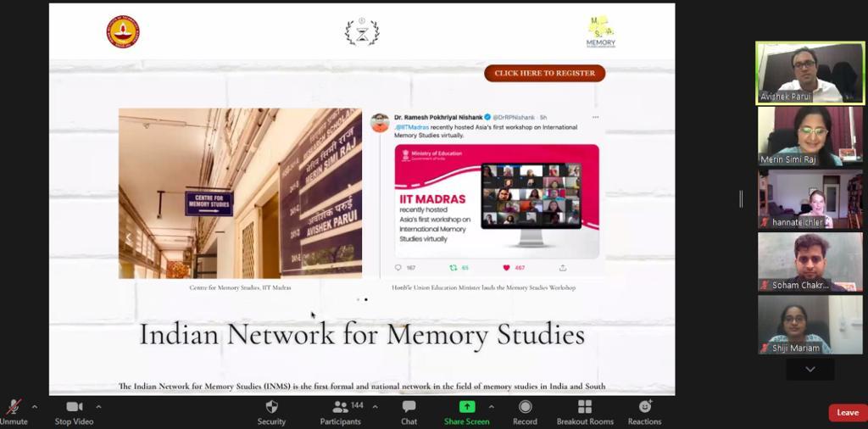The height and width of the screenshot is (429, 868).
Task: Select Avishek Parui's video thumbnail
Action: pos(810,73)
